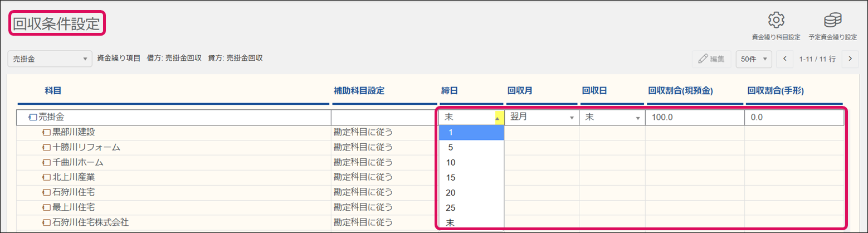Click 貸方: 売掛金回収 label
868x233 pixels.
pyautogui.click(x=235, y=58)
